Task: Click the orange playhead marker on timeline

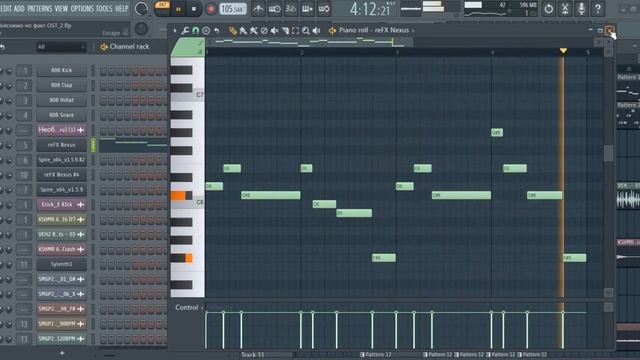Action: (563, 51)
